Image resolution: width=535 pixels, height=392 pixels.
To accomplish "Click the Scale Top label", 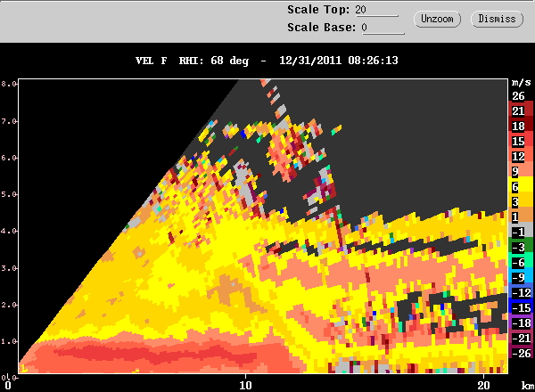I will tap(318, 10).
